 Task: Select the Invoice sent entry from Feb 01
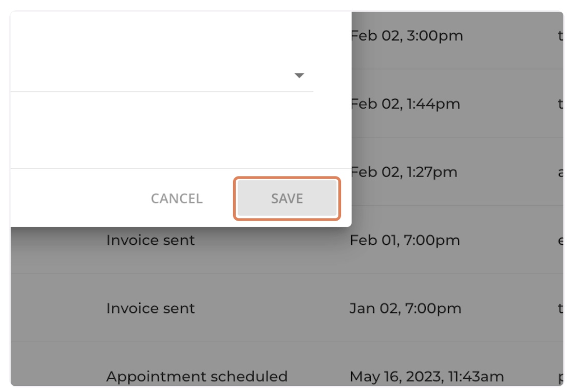pos(150,240)
